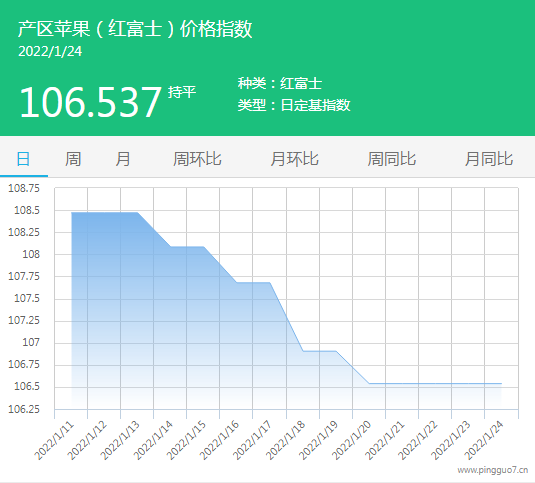Click the 2022/1/24 x-axis label
The image size is (535, 483).
click(x=485, y=440)
